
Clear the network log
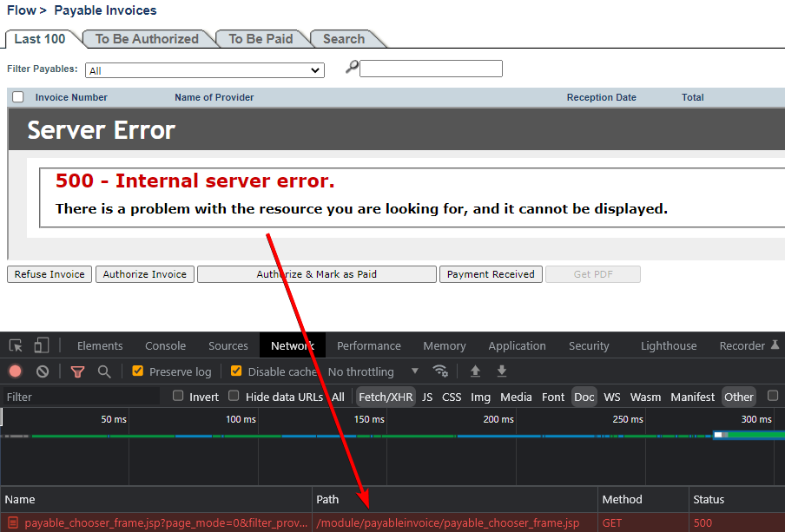click(43, 371)
